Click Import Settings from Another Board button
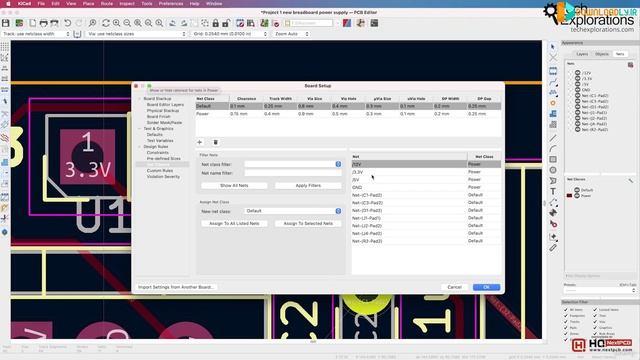Viewport: 640px width, 360px height. (176, 287)
